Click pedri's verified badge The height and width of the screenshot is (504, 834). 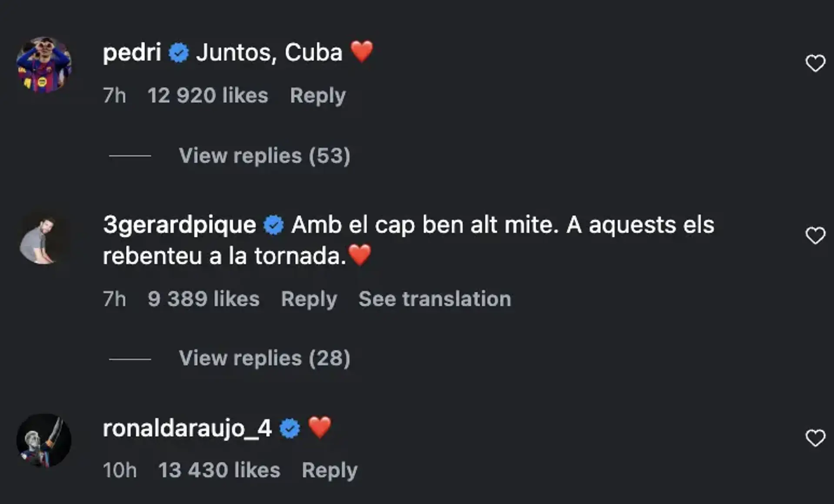point(179,53)
